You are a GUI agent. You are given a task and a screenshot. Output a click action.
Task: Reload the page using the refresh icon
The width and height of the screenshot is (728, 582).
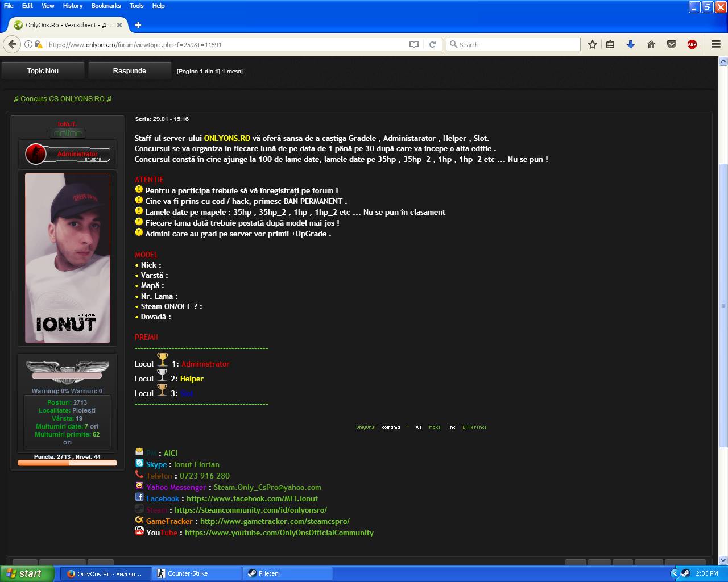click(432, 44)
